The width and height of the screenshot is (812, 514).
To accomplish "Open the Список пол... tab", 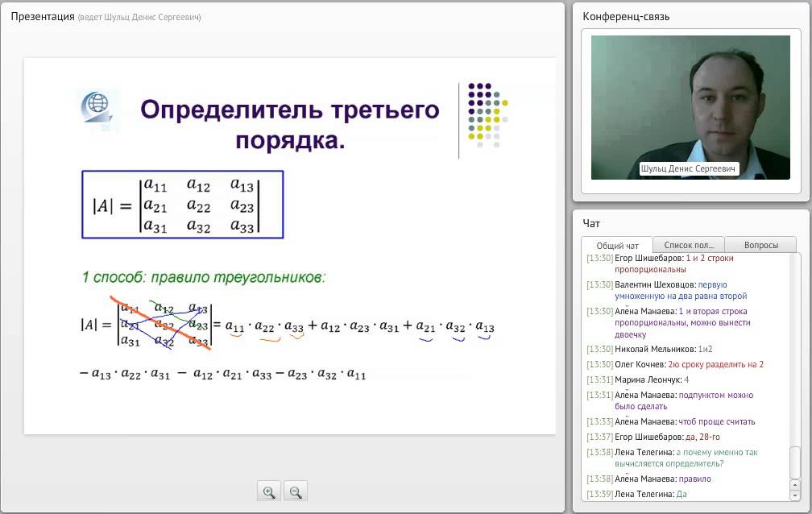I will 688,245.
